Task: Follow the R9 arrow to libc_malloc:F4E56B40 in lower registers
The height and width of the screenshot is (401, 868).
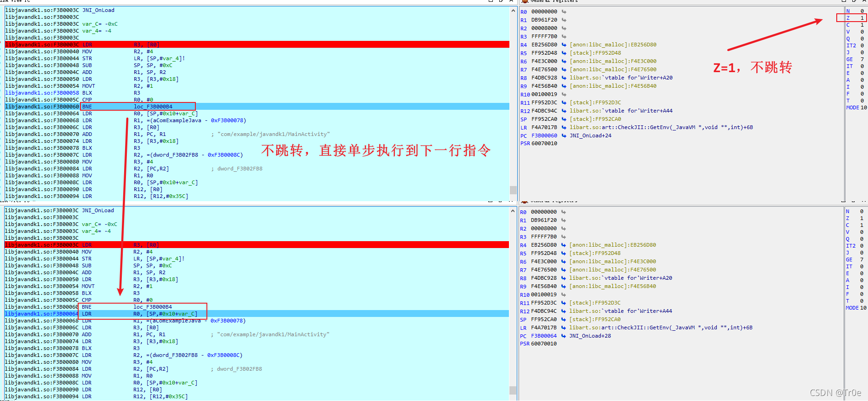Action: (563, 286)
